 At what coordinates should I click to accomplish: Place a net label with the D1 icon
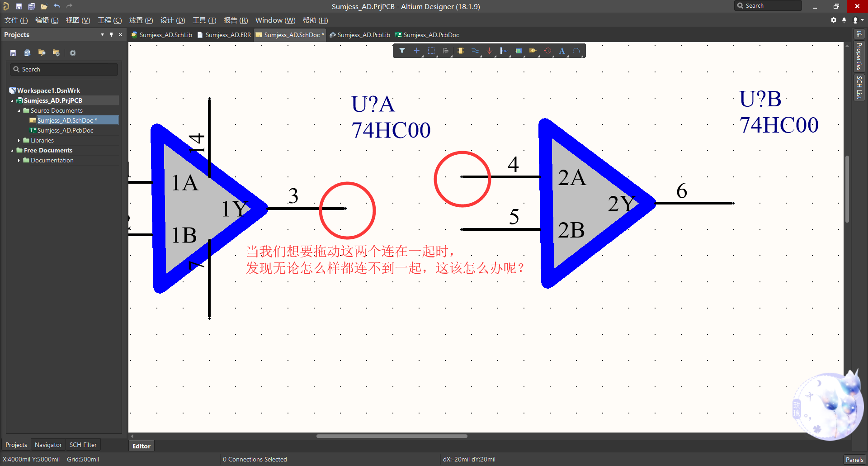(x=533, y=51)
